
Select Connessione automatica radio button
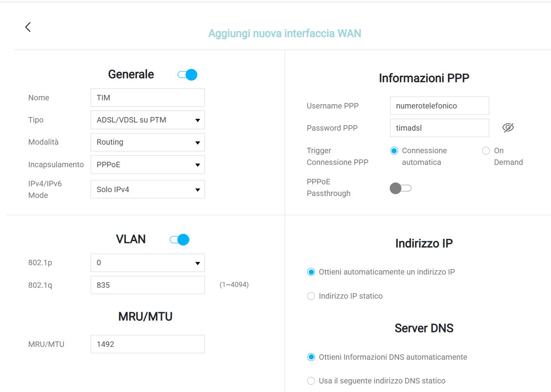(394, 150)
